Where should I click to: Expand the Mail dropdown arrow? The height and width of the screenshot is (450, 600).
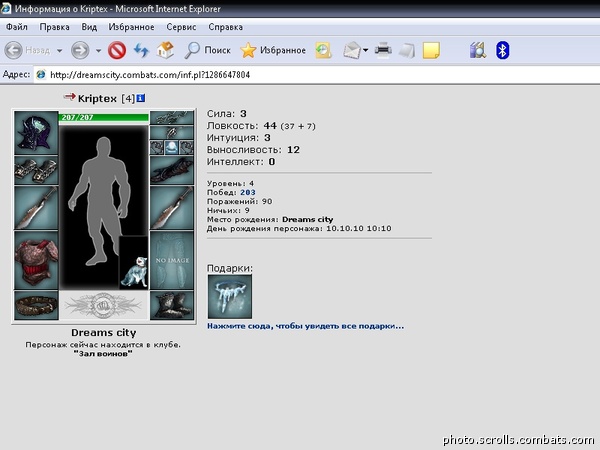pyautogui.click(x=366, y=50)
